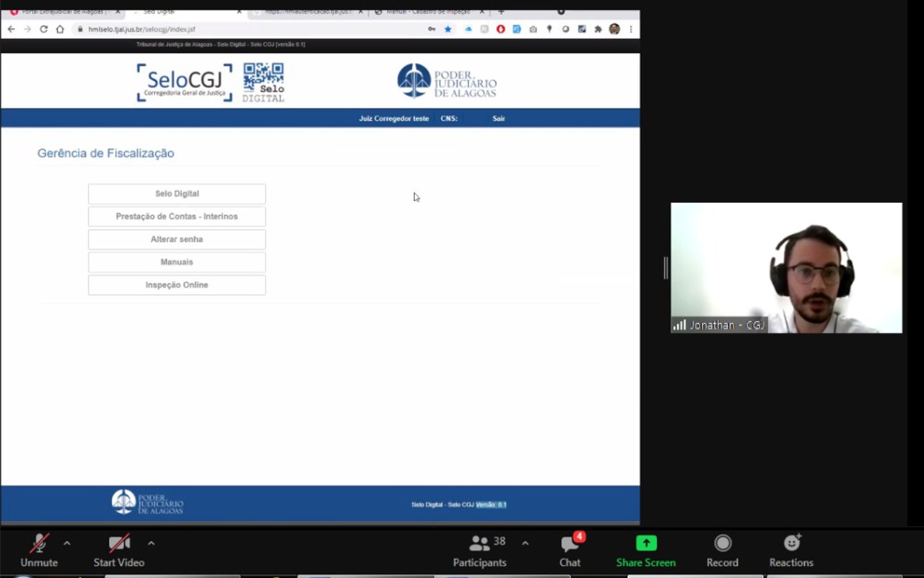924x578 pixels.
Task: Click the blue bookmark star icon
Action: (x=448, y=30)
